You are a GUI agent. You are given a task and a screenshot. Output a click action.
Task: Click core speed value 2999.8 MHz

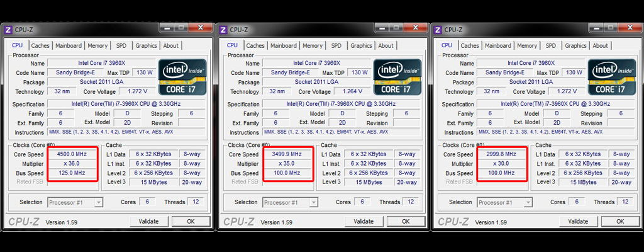pos(501,154)
